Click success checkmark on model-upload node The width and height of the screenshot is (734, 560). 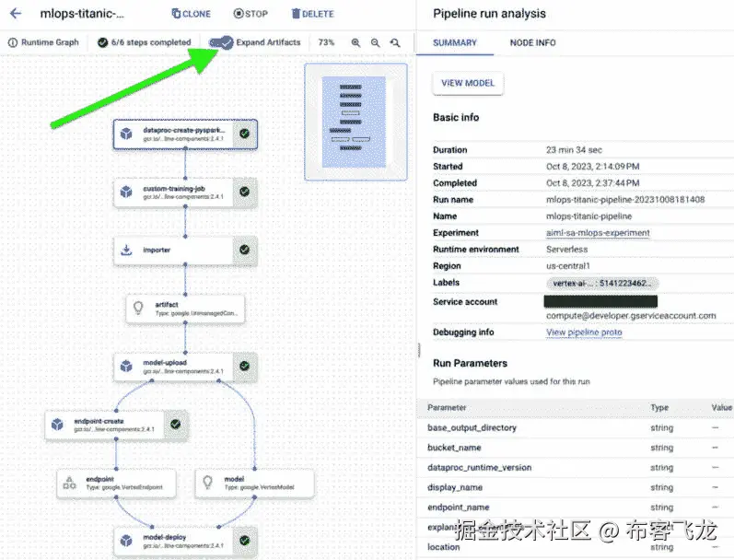pos(244,367)
